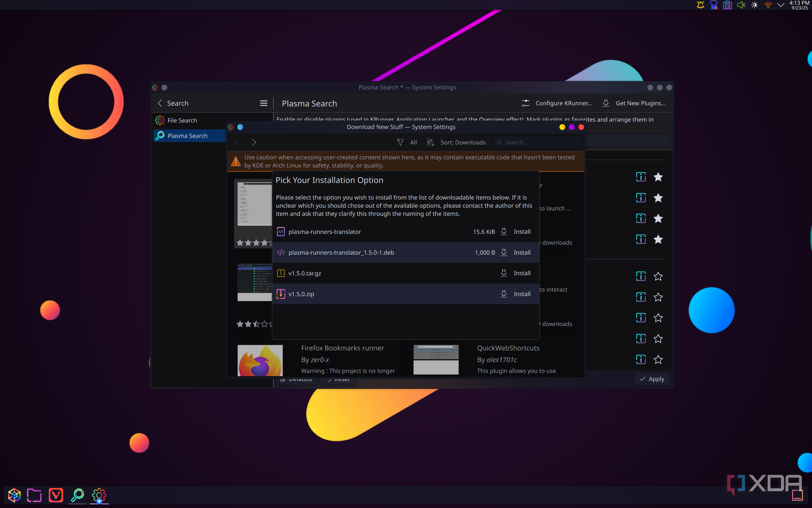Viewport: 812px width, 508px height.
Task: Click the plasma-runners-translator package icon
Action: coord(281,231)
